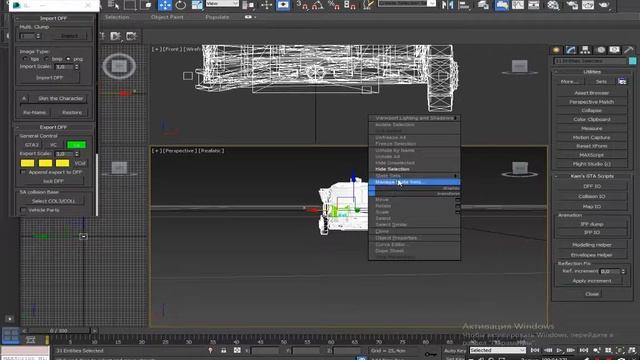This screenshot has width=640, height=360.
Task: Collapse the Export DFF rollout
Action: (53, 127)
